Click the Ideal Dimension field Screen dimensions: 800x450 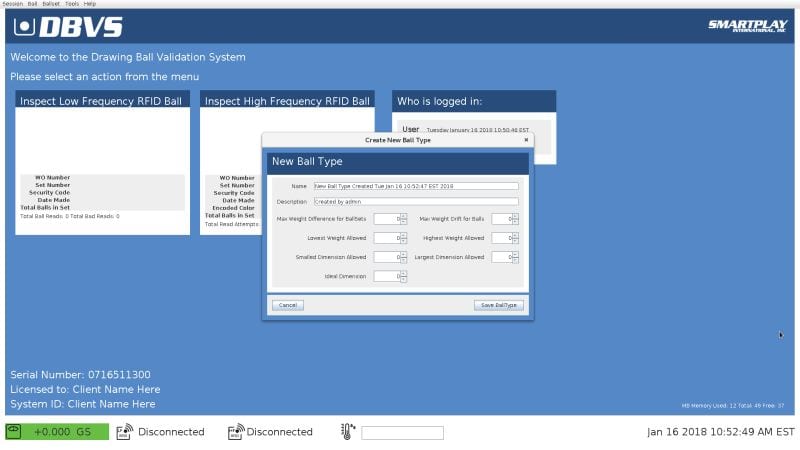(387, 277)
